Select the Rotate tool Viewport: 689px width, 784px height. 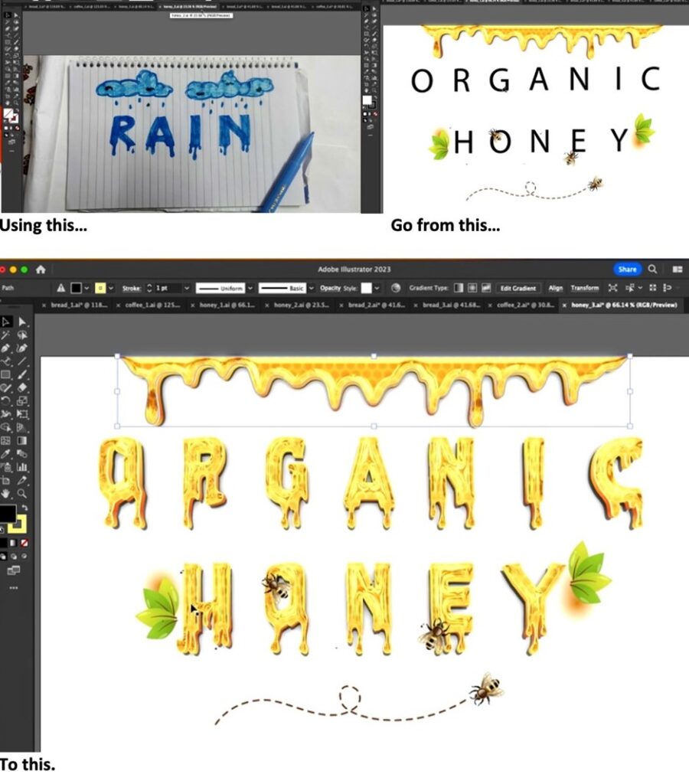(x=6, y=400)
